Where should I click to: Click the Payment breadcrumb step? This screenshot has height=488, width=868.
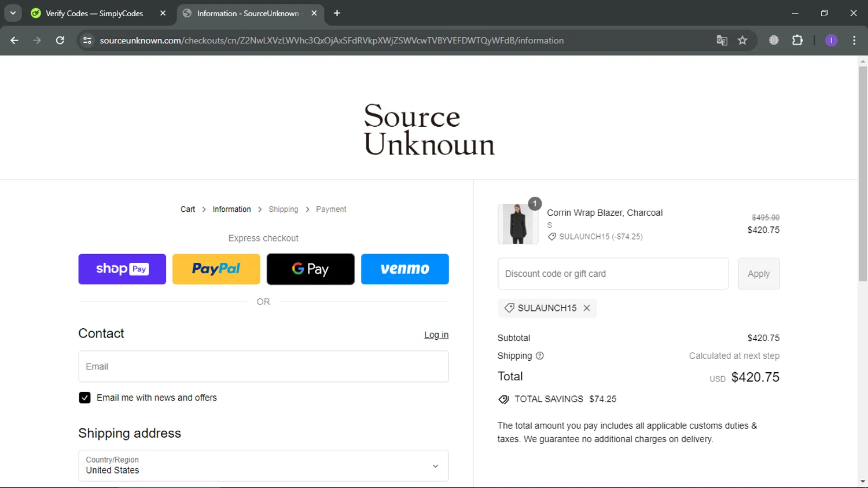(x=331, y=210)
